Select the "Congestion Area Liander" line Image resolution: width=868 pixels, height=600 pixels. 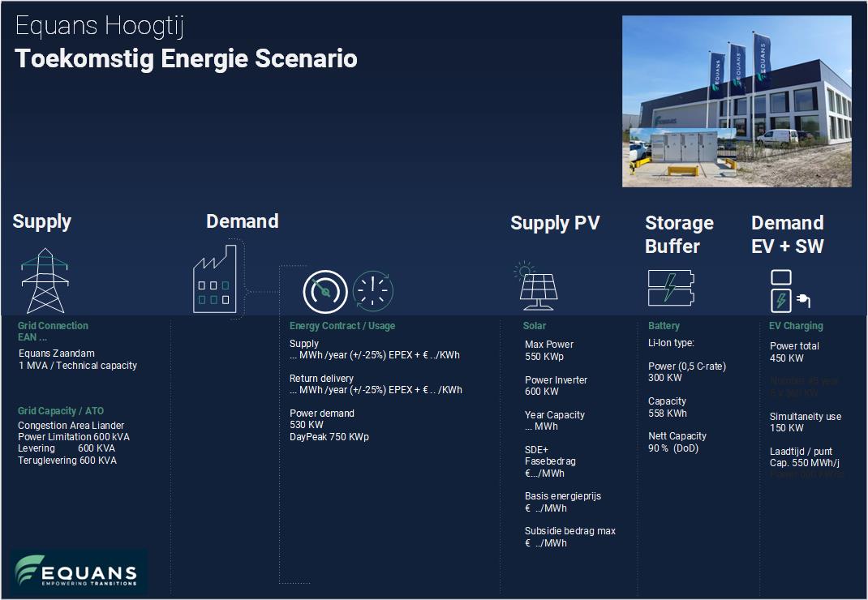(x=71, y=425)
